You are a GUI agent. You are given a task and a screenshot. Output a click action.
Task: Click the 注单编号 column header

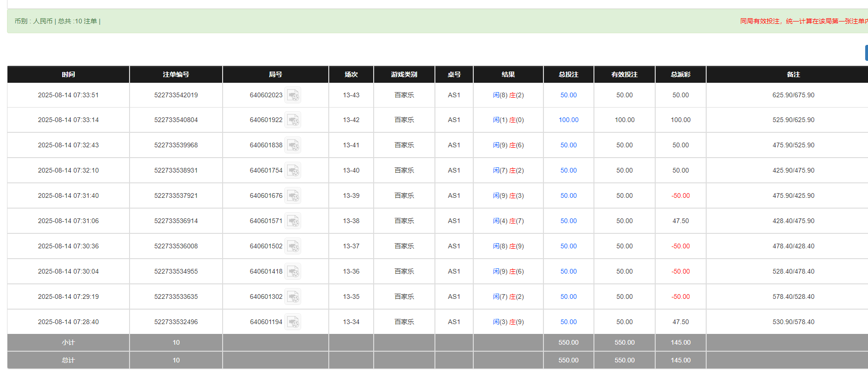176,74
